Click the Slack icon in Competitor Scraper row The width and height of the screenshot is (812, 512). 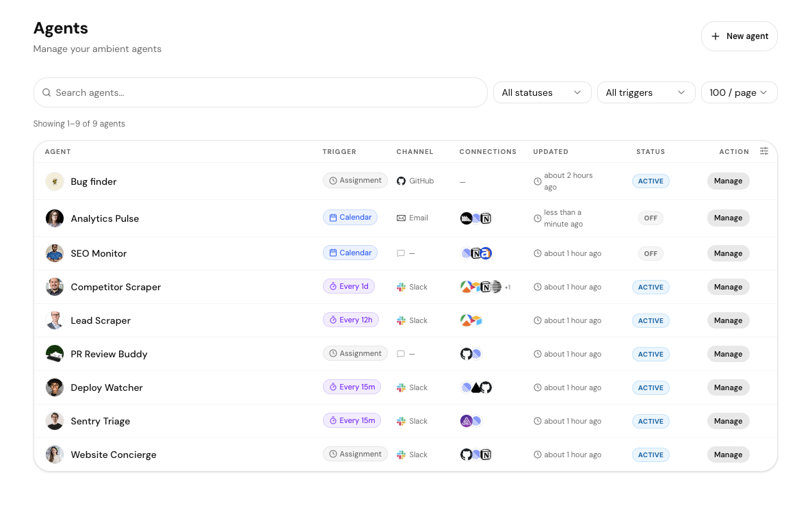pos(402,287)
